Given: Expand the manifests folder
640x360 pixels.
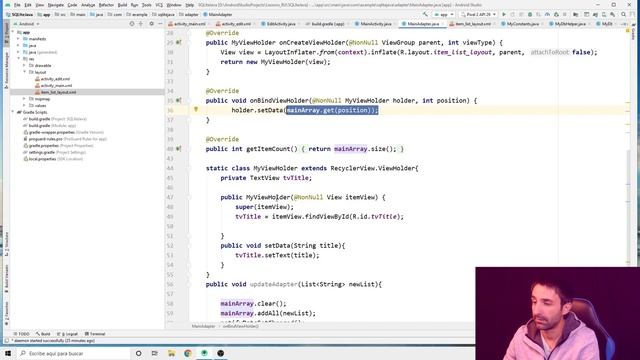Looking at the screenshot, I should [x=18, y=39].
